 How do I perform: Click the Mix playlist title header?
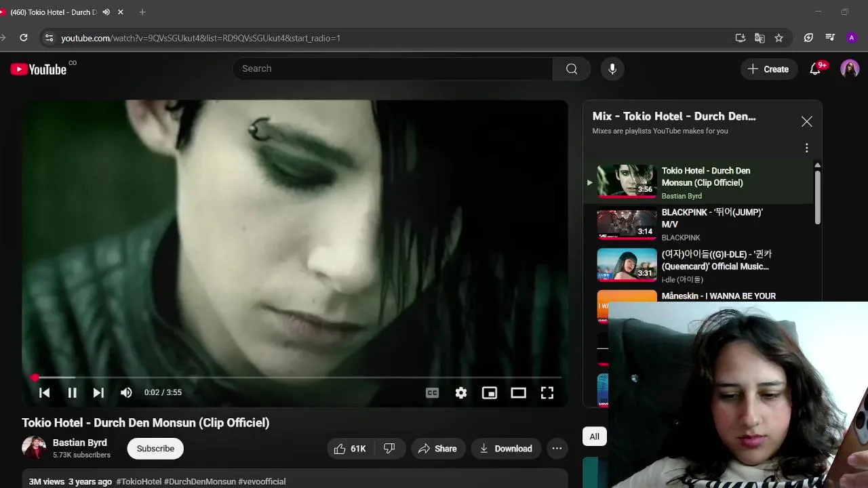coord(674,116)
